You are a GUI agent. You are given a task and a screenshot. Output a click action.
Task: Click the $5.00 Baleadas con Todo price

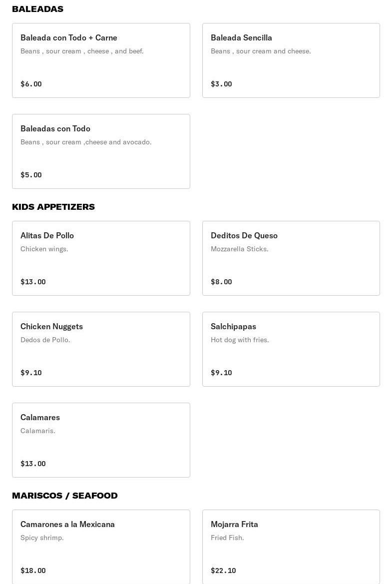31,175
